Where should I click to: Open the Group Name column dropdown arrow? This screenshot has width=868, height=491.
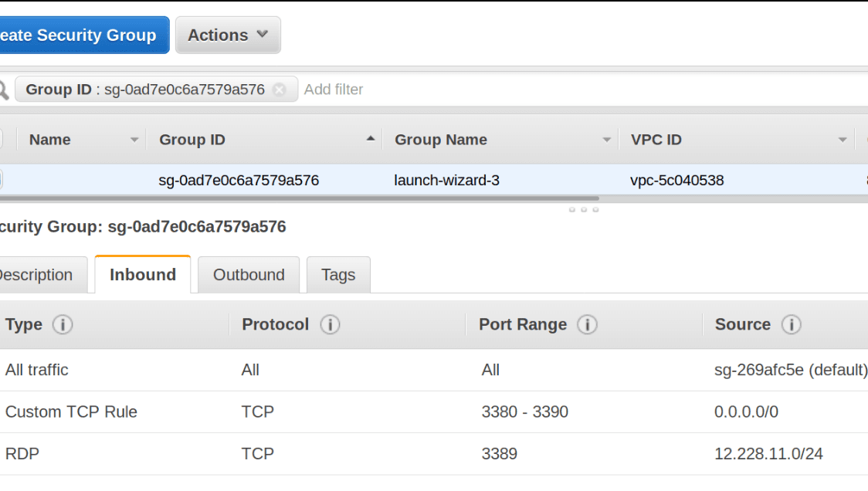click(607, 140)
